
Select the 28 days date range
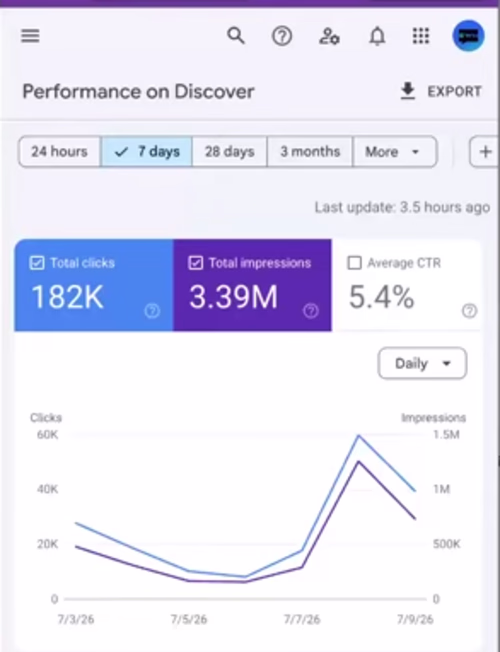click(230, 152)
